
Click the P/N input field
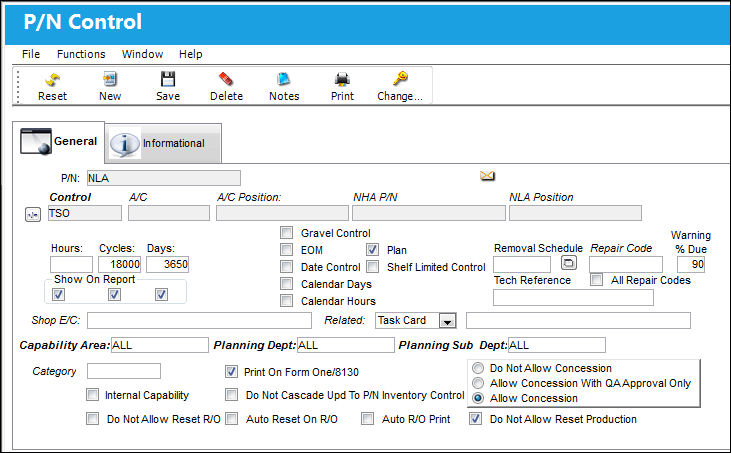click(164, 178)
